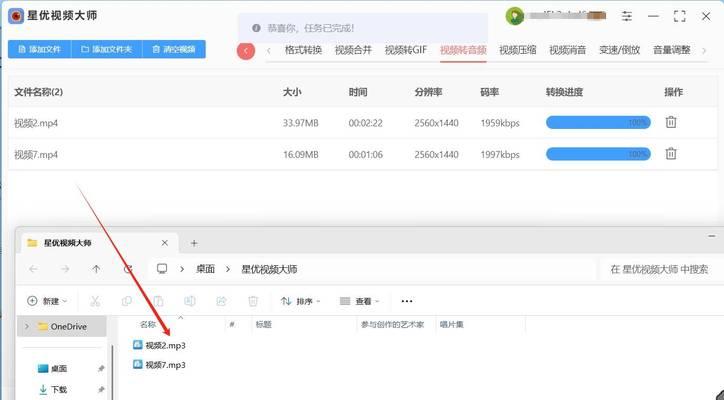
Task: Click the 添加文件 button
Action: pyautogui.click(x=40, y=49)
